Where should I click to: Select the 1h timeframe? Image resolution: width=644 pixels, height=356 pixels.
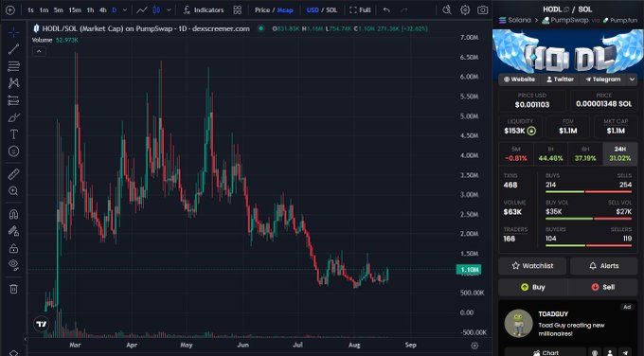pos(90,9)
